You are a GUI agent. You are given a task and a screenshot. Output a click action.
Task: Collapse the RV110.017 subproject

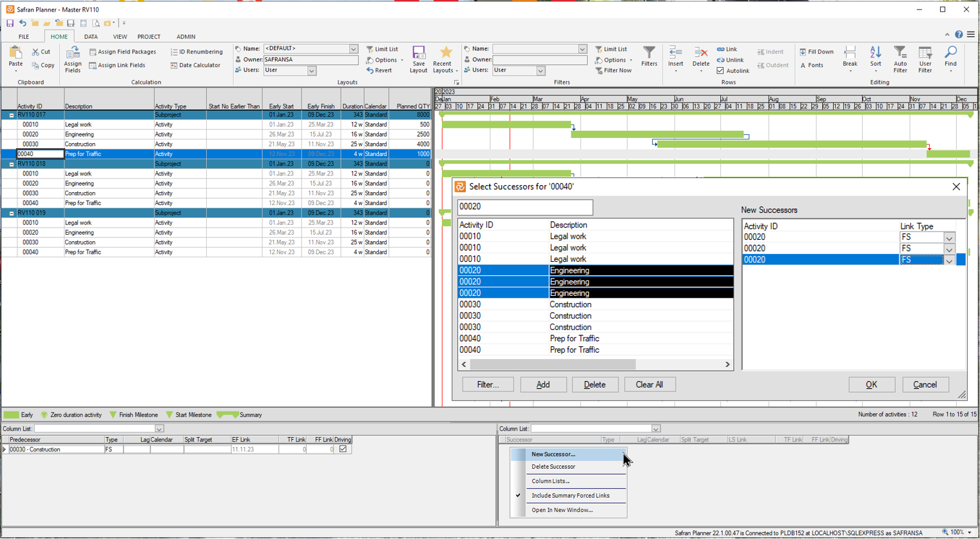12,115
